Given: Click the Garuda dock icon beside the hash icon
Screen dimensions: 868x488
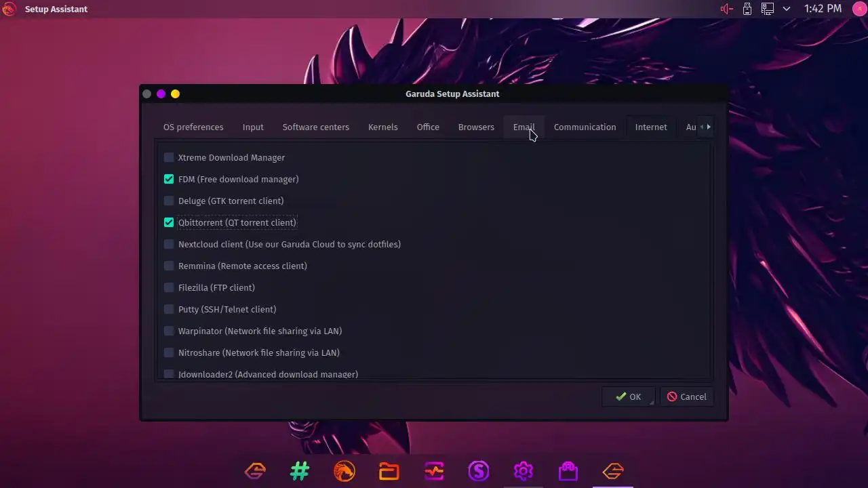Looking at the screenshot, I should point(255,470).
